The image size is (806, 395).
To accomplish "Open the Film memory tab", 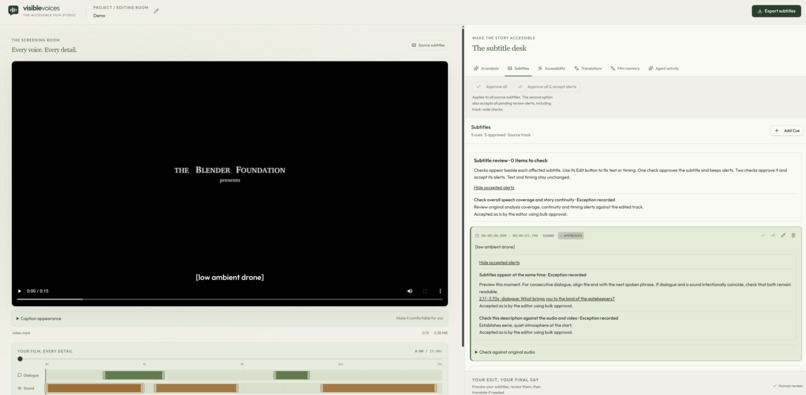I will 625,68.
